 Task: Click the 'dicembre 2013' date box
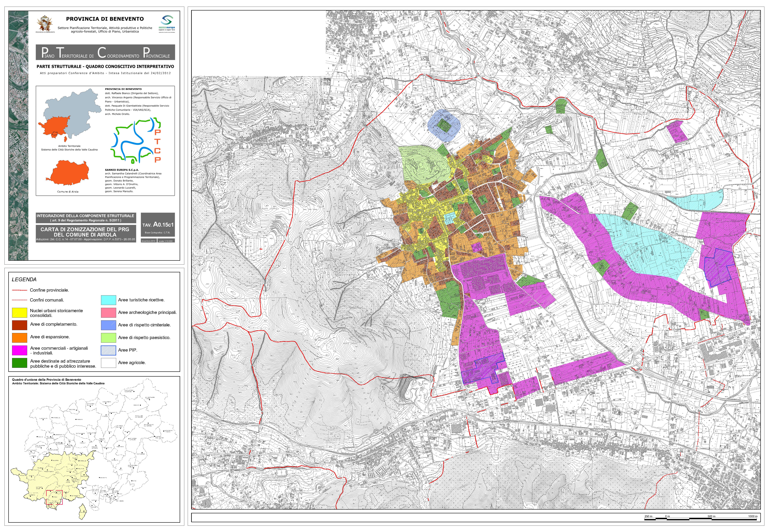[149, 241]
